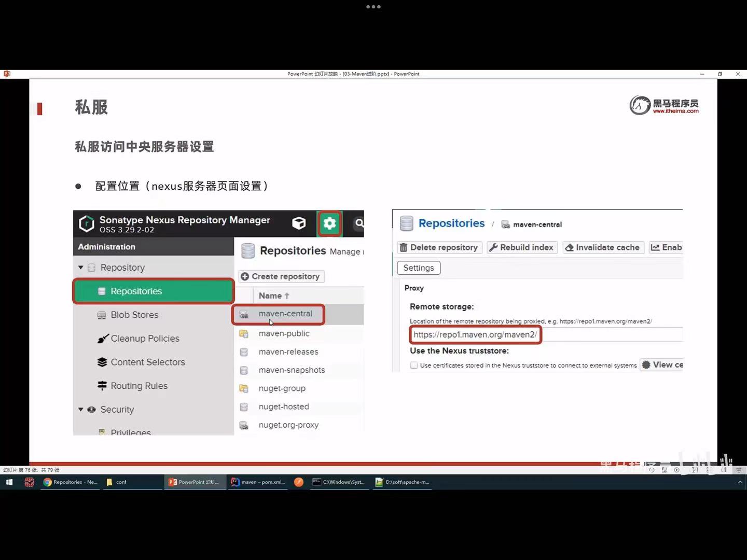Click the Nexus browse cube icon
This screenshot has height=560, width=747.
(299, 223)
